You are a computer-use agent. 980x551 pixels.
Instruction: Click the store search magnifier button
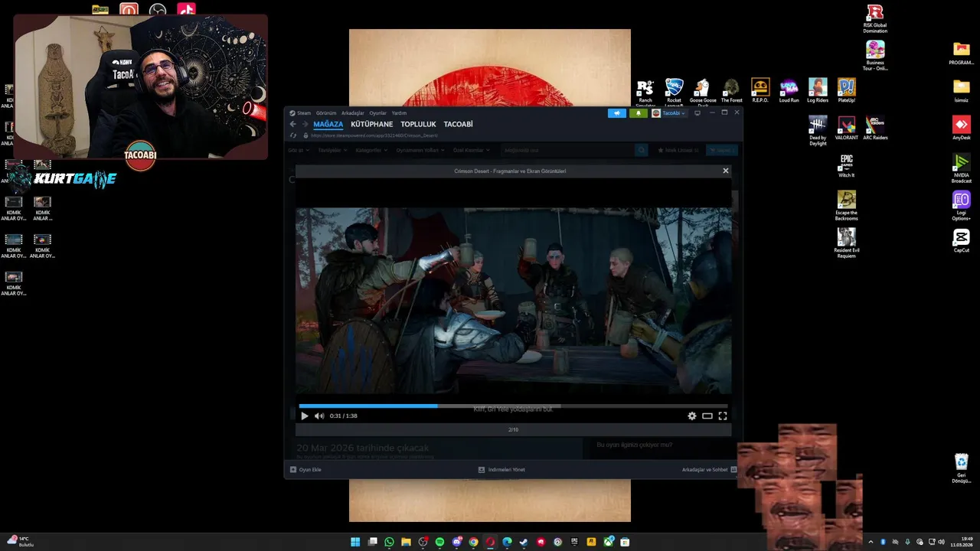pos(642,150)
